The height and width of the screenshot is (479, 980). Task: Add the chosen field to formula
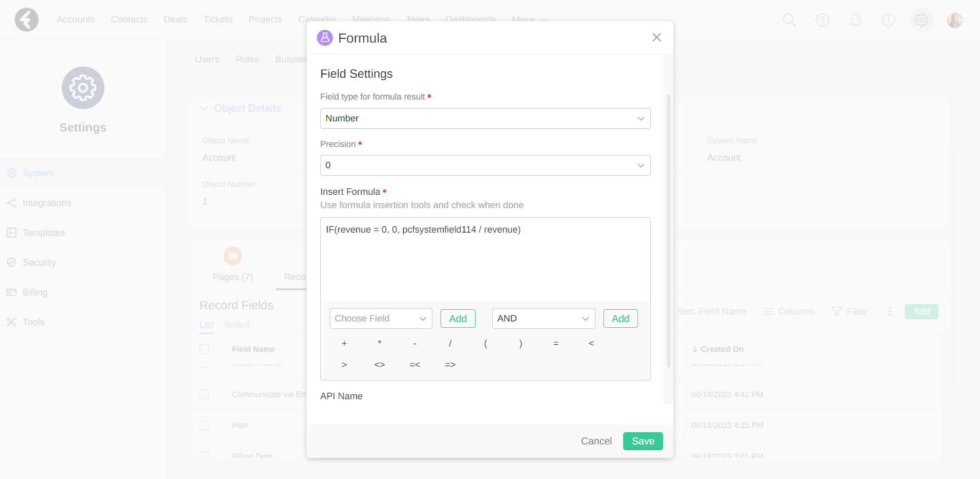tap(458, 319)
